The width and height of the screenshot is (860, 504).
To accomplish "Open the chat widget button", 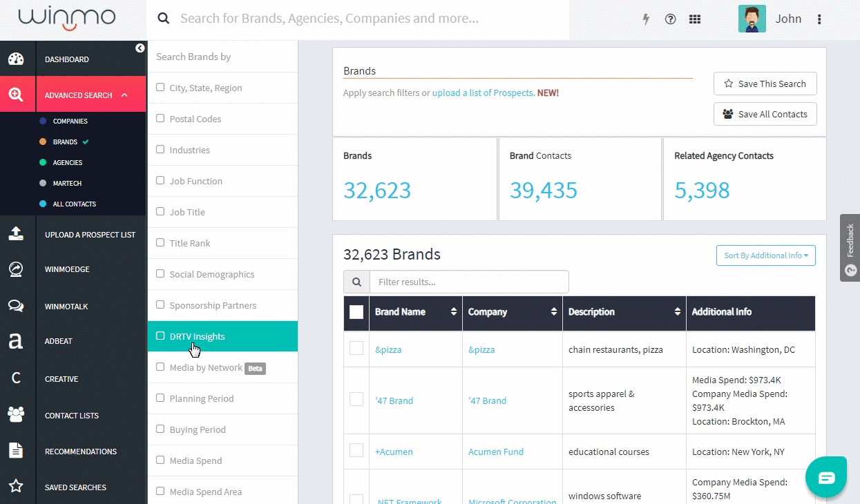I will (826, 477).
